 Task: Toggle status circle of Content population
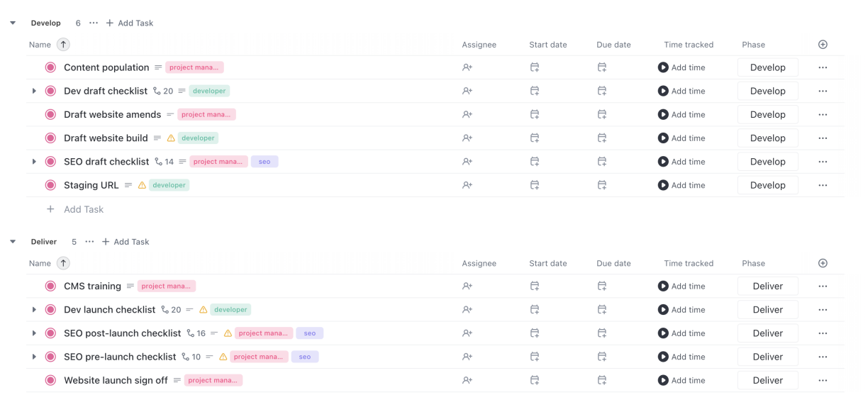50,67
